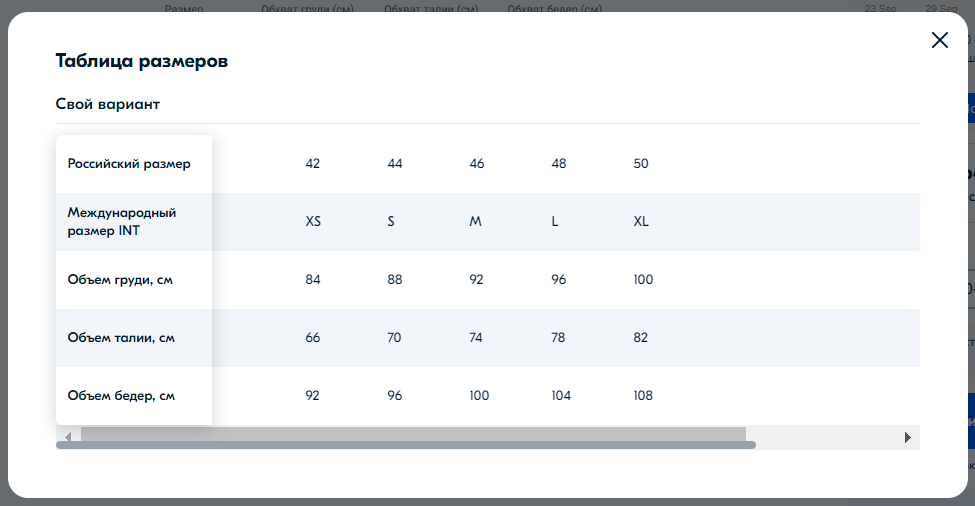Select the "Российский размер" row header

click(129, 164)
